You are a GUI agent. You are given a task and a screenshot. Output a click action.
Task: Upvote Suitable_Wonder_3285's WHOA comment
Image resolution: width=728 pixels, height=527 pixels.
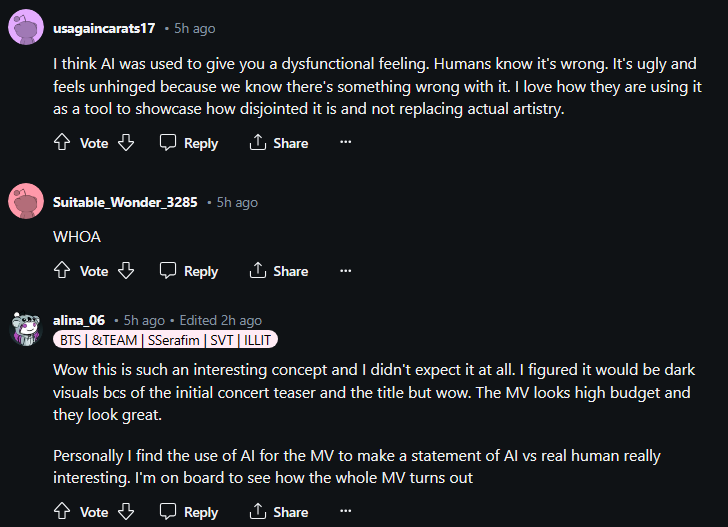click(x=62, y=271)
